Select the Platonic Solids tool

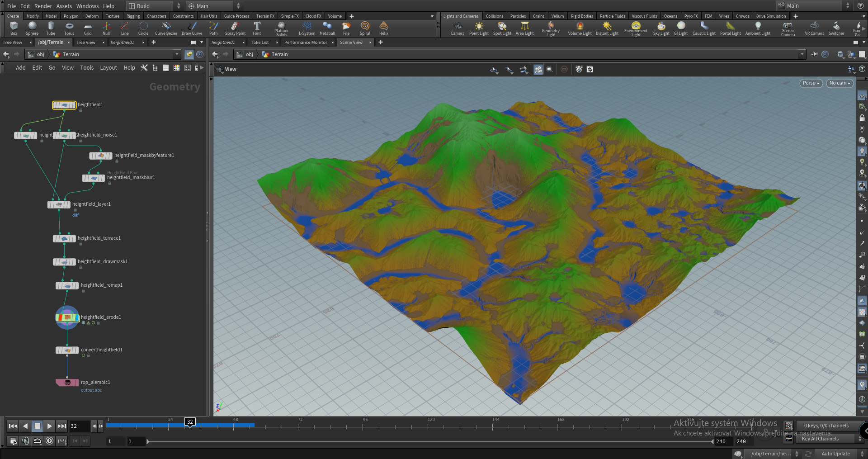click(x=282, y=29)
